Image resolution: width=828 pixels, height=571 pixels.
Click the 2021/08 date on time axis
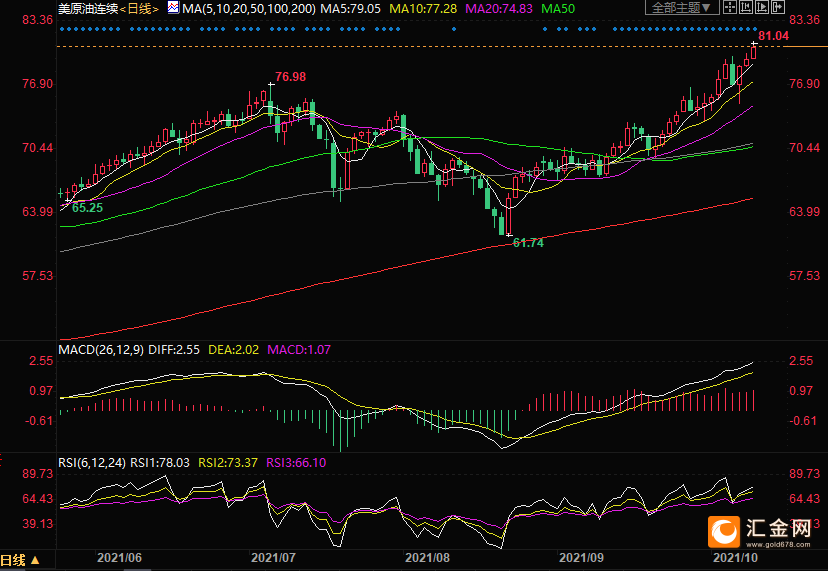pos(424,557)
